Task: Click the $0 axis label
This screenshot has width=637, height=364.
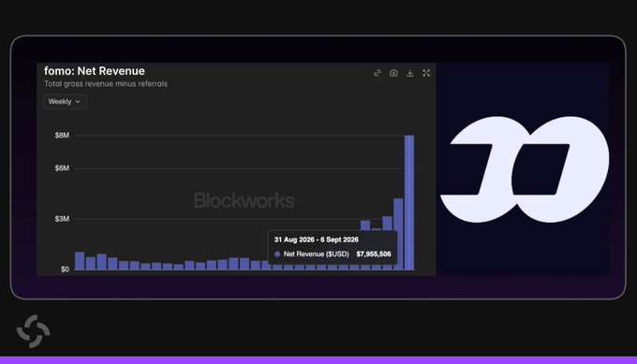Action: pos(65,269)
